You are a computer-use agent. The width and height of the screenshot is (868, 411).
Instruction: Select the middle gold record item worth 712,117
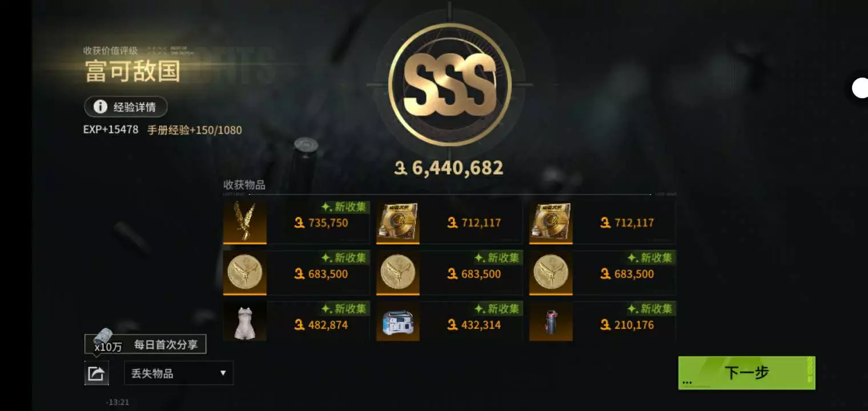click(397, 222)
